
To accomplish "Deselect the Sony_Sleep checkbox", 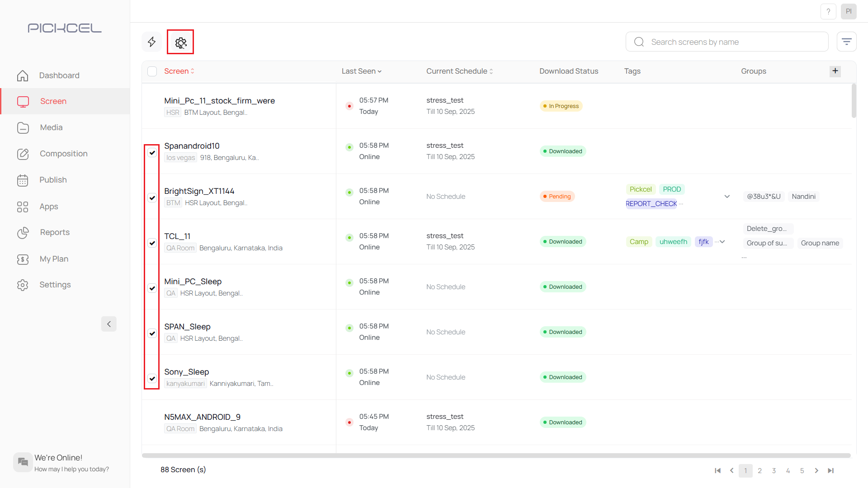I will tap(152, 379).
